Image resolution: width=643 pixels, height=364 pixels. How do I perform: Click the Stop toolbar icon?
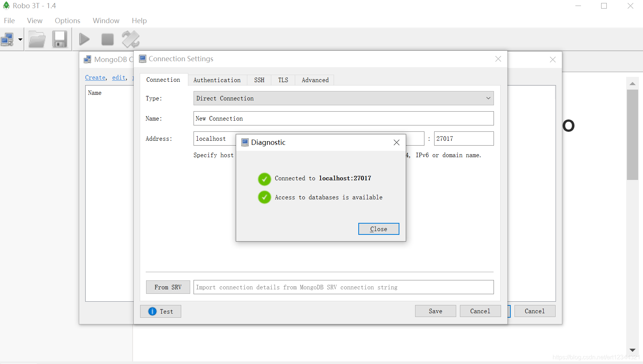point(108,39)
